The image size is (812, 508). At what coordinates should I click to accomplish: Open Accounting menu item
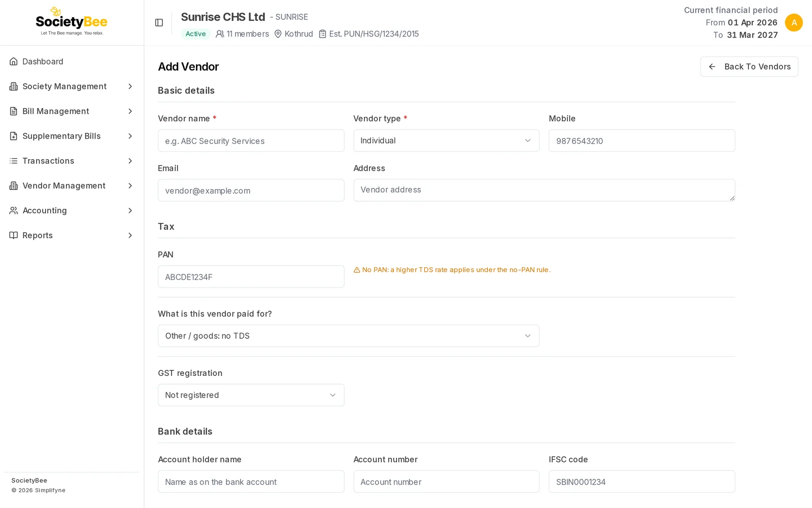pos(72,210)
